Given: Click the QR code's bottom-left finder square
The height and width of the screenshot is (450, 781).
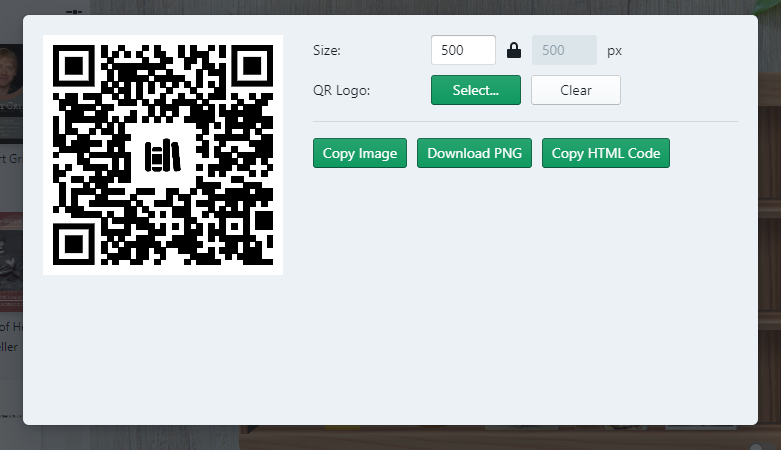Looking at the screenshot, I should coord(74,243).
